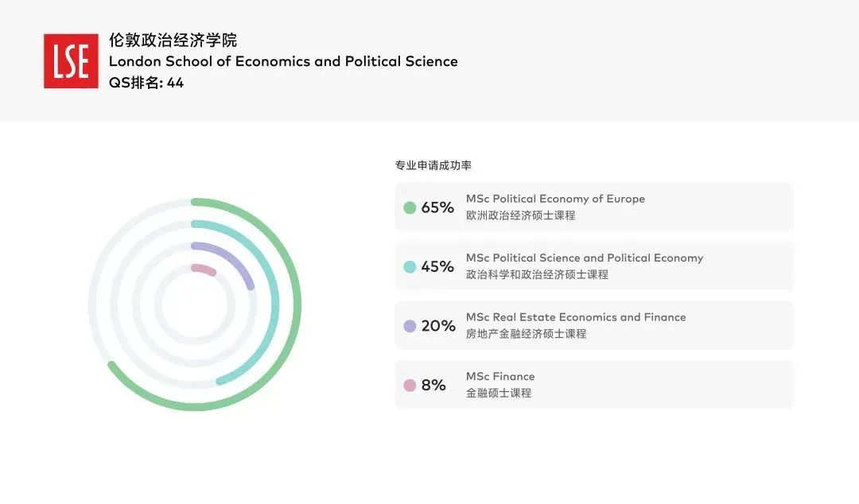The width and height of the screenshot is (859, 504).
Task: Select the MSc Political Economy of Europe row
Action: [594, 207]
